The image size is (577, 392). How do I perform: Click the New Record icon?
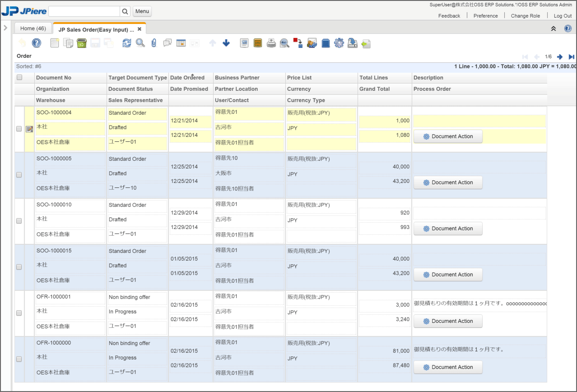pyautogui.click(x=55, y=43)
